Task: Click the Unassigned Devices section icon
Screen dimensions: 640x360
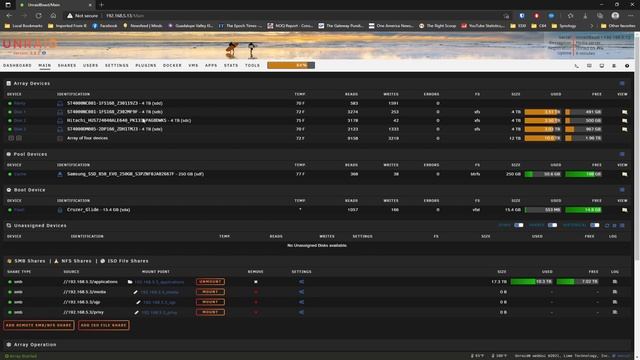Action: (x=9, y=225)
